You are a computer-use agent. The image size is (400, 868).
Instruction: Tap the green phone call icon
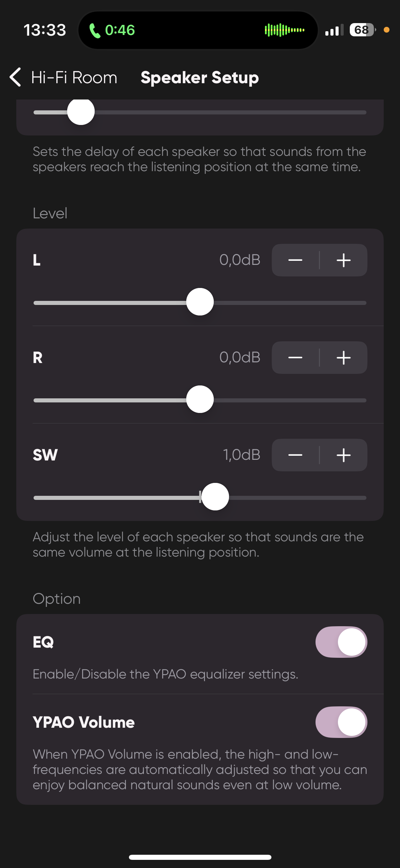pos(95,31)
